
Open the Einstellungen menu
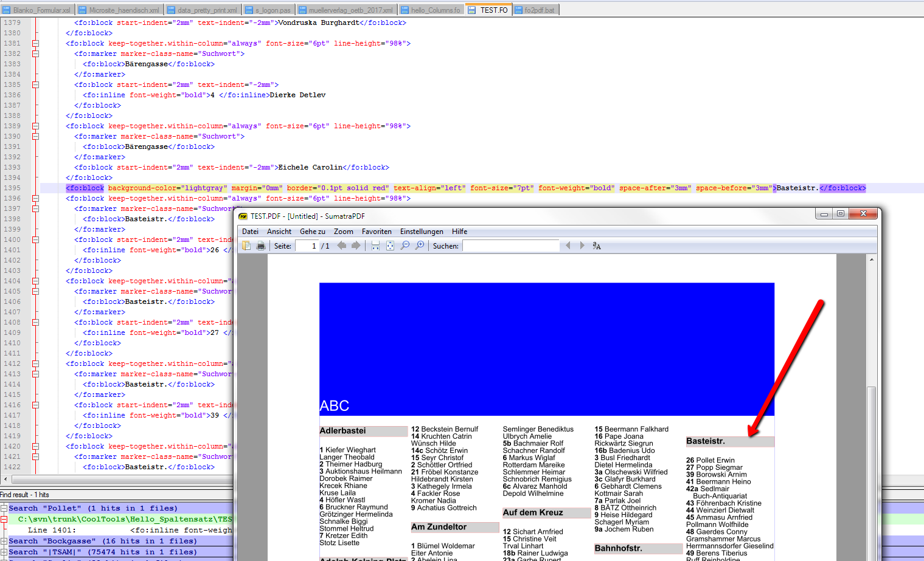[x=421, y=232]
